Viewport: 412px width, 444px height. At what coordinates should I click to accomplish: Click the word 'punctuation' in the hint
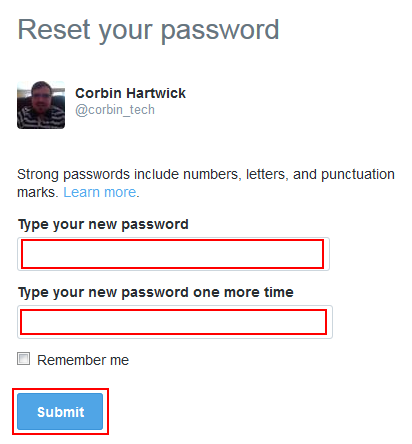[x=358, y=175]
